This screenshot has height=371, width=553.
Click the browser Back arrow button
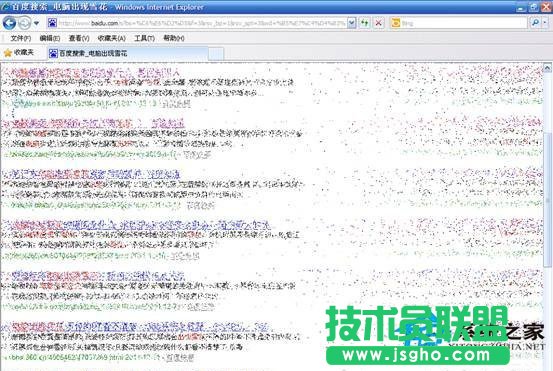click(10, 23)
